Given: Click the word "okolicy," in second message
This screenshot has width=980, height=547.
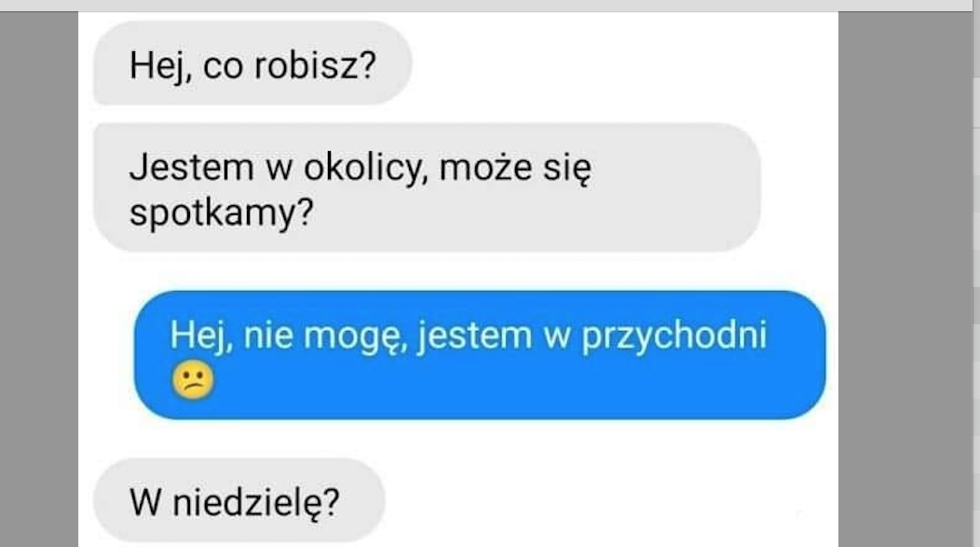Looking at the screenshot, I should click(366, 169).
